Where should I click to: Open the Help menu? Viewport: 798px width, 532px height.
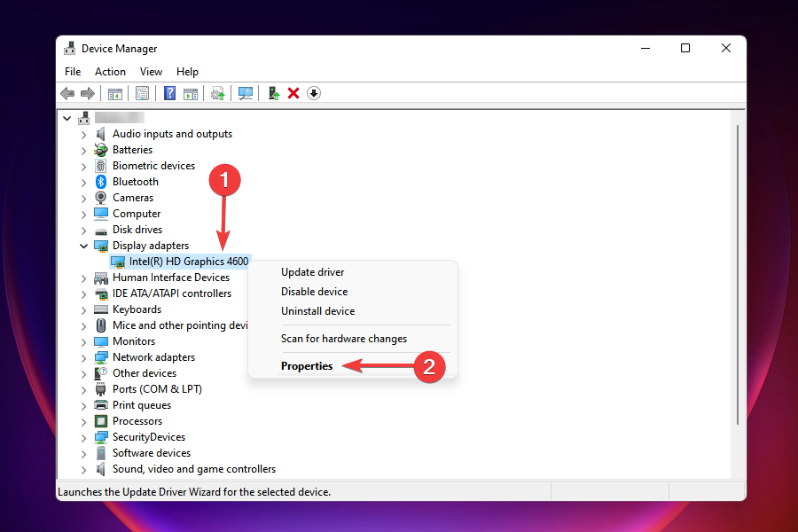point(187,72)
